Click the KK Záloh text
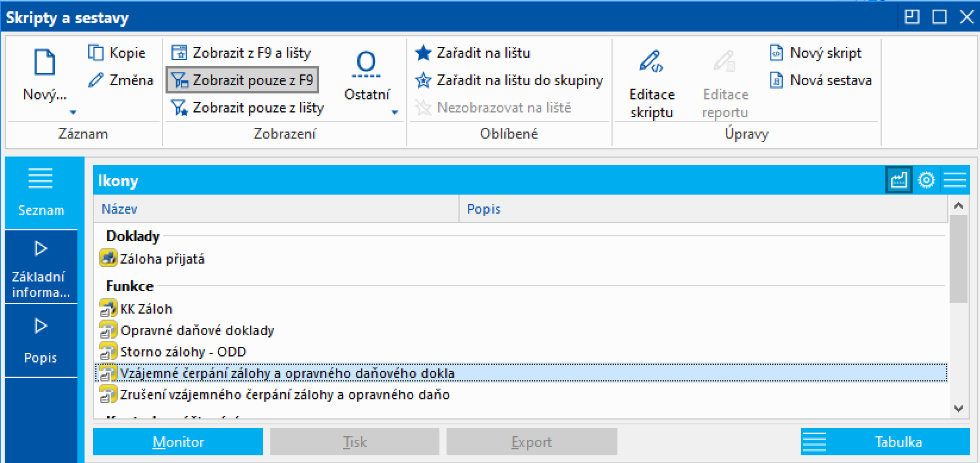 (x=146, y=309)
